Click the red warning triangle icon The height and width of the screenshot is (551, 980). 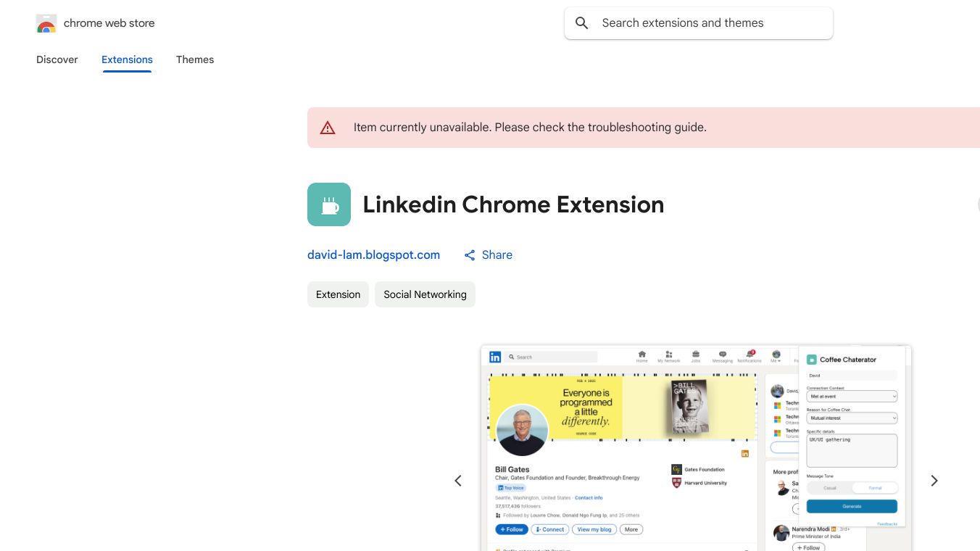pos(328,128)
